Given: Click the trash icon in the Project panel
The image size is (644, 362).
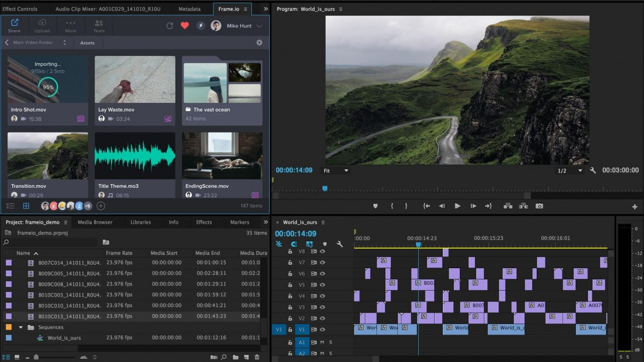Looking at the screenshot, I should click(257, 357).
